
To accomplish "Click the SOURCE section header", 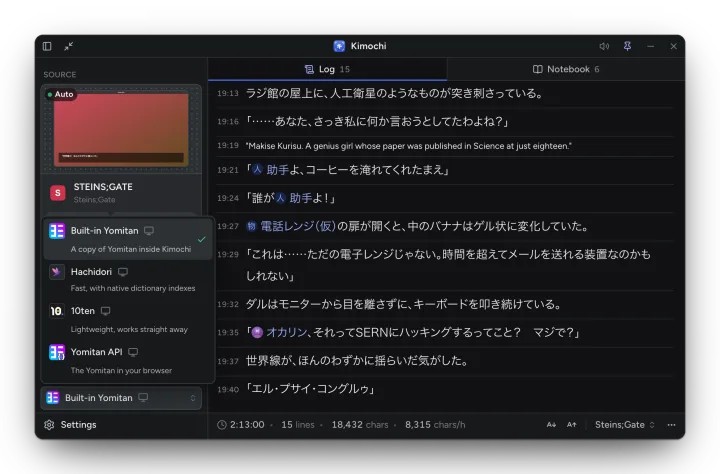I will click(60, 74).
